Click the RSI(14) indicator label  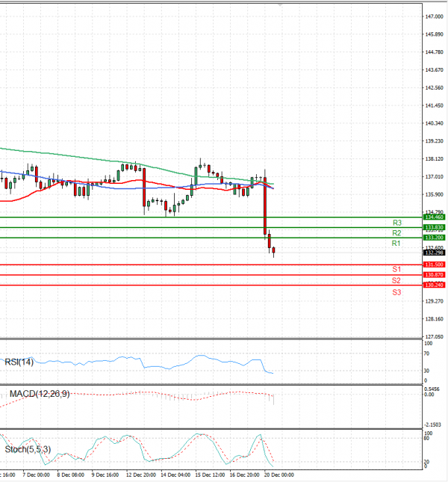pos(19,362)
